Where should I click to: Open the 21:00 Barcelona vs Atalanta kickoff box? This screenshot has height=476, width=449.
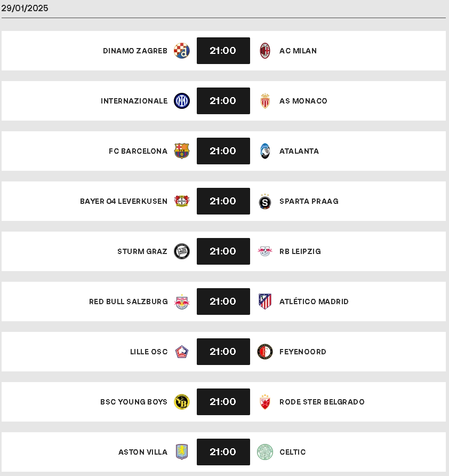(223, 151)
